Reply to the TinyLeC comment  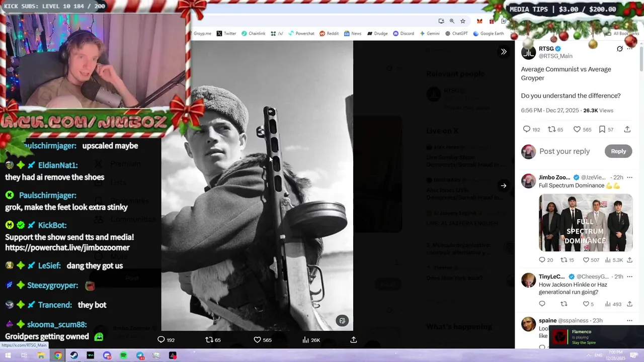pyautogui.click(x=542, y=304)
